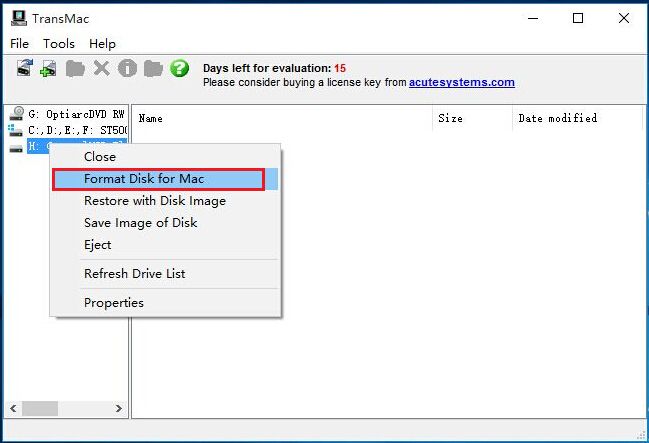This screenshot has height=443, width=649.
Task: Choose Restore with Disk Image
Action: pos(165,201)
